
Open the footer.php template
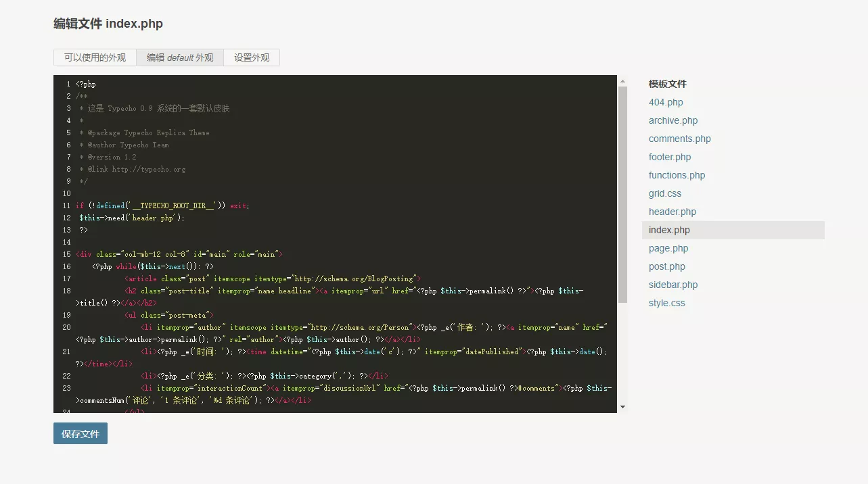(x=670, y=158)
